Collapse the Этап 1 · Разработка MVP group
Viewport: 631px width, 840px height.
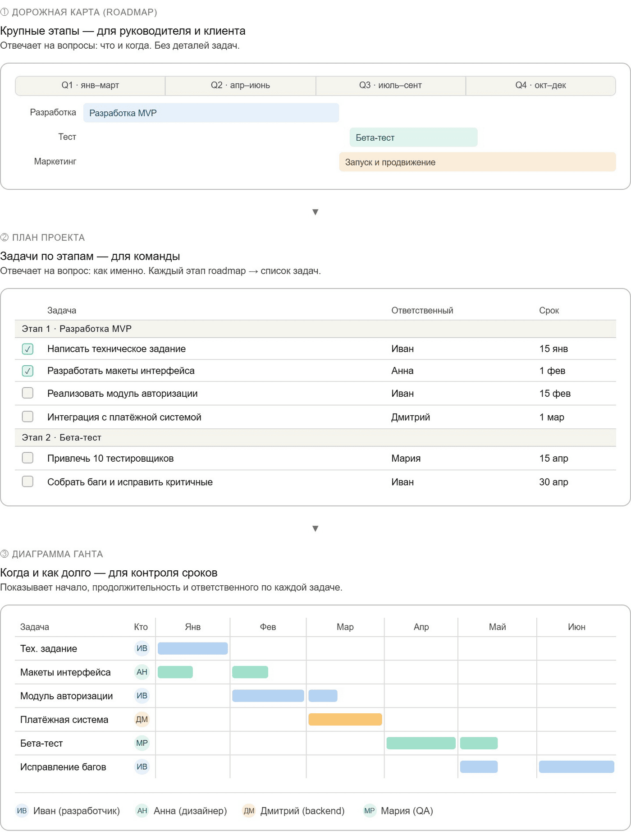click(x=315, y=329)
